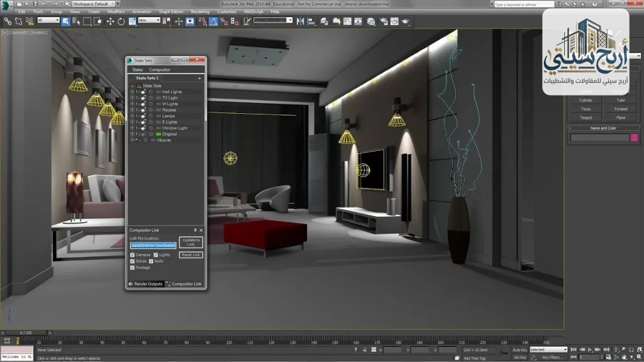Screen dimensions: 644x362
Task: Switch to the Compositor tab
Action: tap(160, 69)
